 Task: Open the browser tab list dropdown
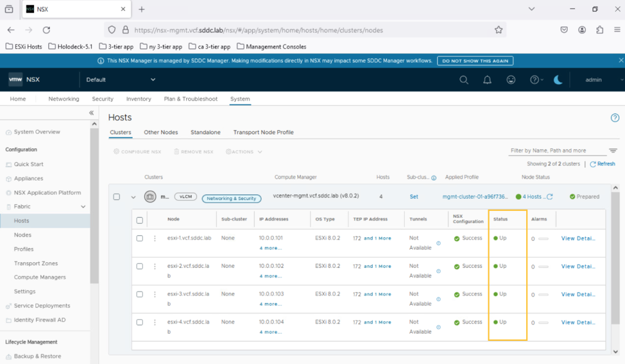(532, 9)
